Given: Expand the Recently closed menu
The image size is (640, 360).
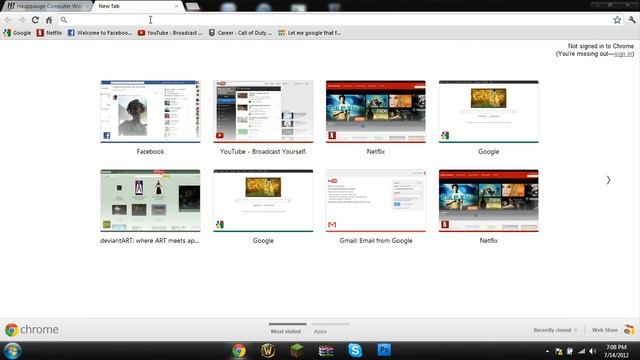Looking at the screenshot, I should [x=555, y=330].
